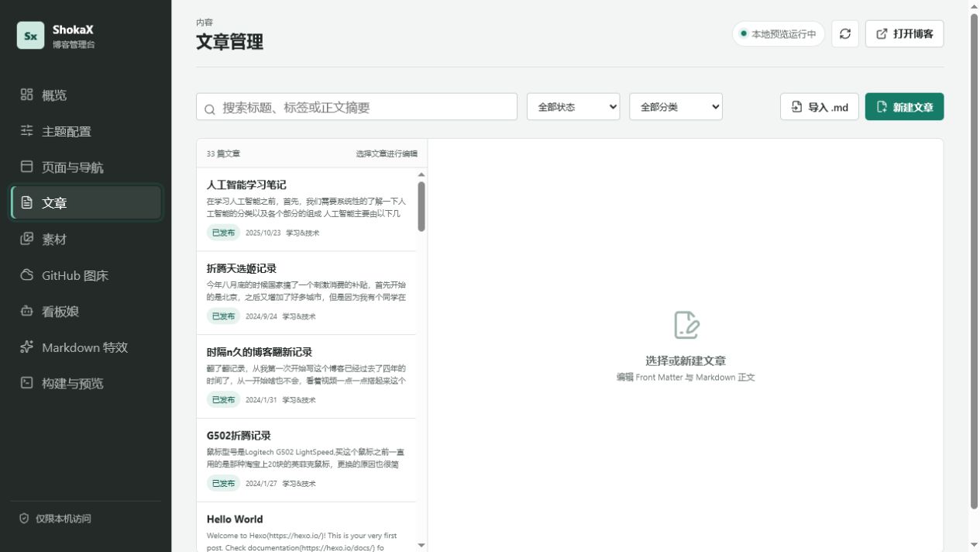The height and width of the screenshot is (552, 980).
Task: Click the article list scrollbar thumb
Action: (x=421, y=206)
